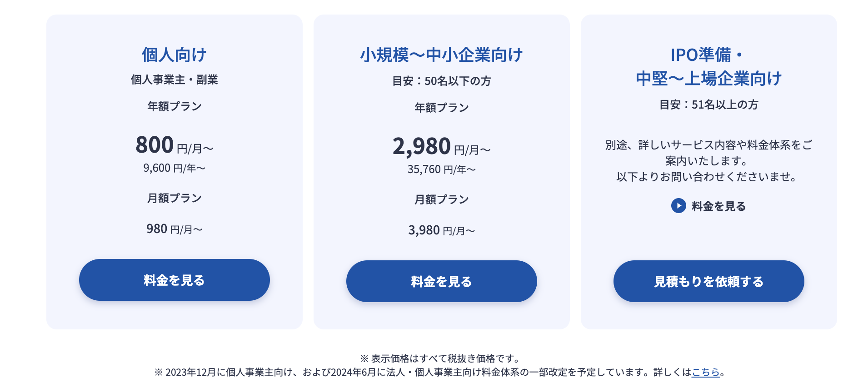Select the 小規模〜中小企業向け plan heading
This screenshot has width=868, height=388.
442,55
